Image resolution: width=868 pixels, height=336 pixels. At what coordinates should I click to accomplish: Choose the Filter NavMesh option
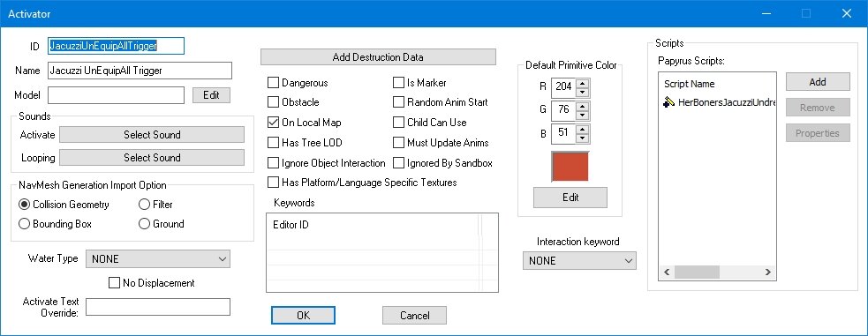[x=144, y=205]
